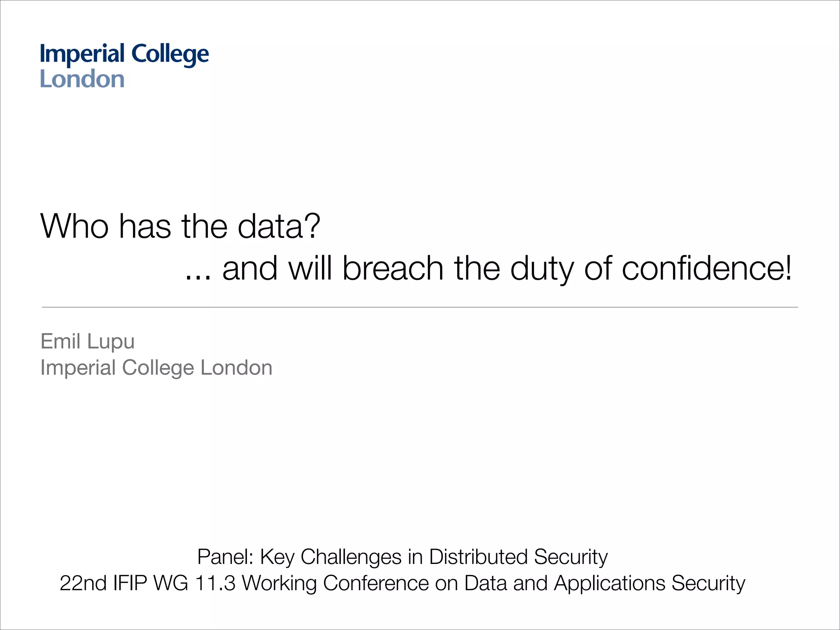The image size is (840, 630).
Task: Click "Applications Security" at the bottom line end
Action: point(649,583)
